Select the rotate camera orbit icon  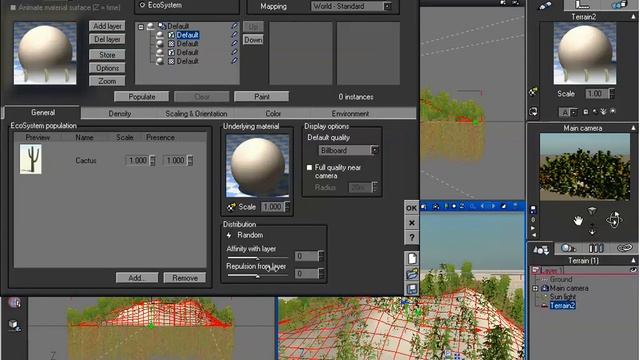pos(614,220)
